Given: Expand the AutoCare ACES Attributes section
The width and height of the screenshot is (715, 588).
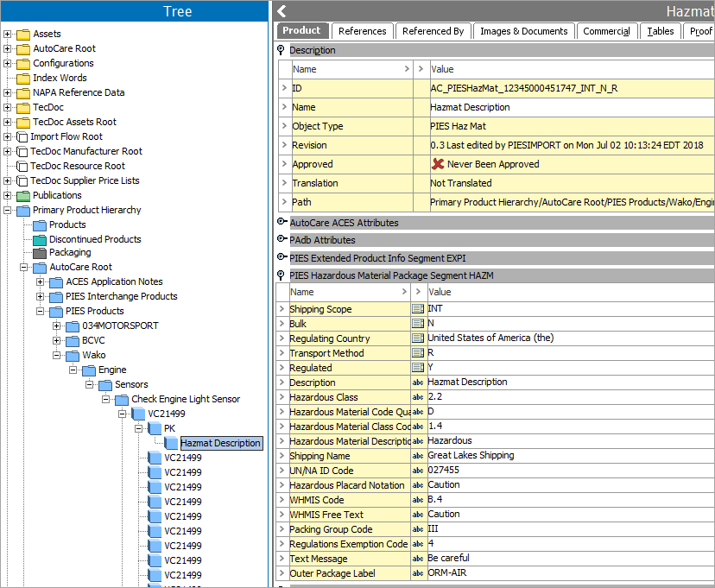Looking at the screenshot, I should tap(282, 223).
